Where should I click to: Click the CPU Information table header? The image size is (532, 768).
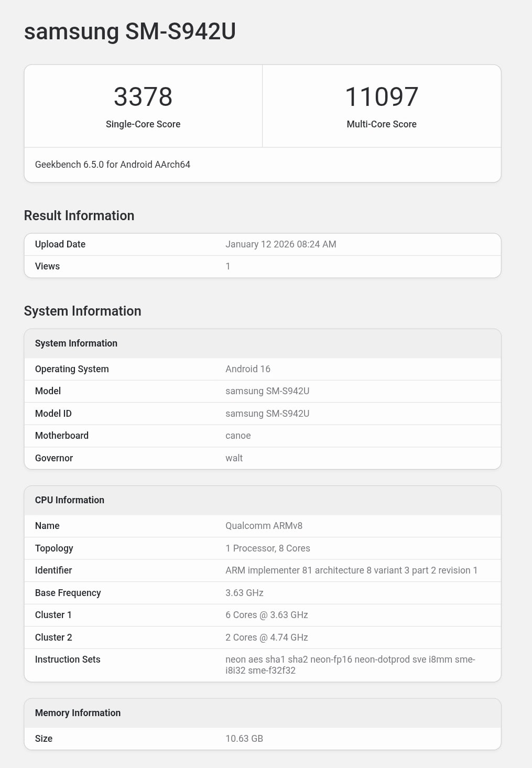[x=69, y=500]
